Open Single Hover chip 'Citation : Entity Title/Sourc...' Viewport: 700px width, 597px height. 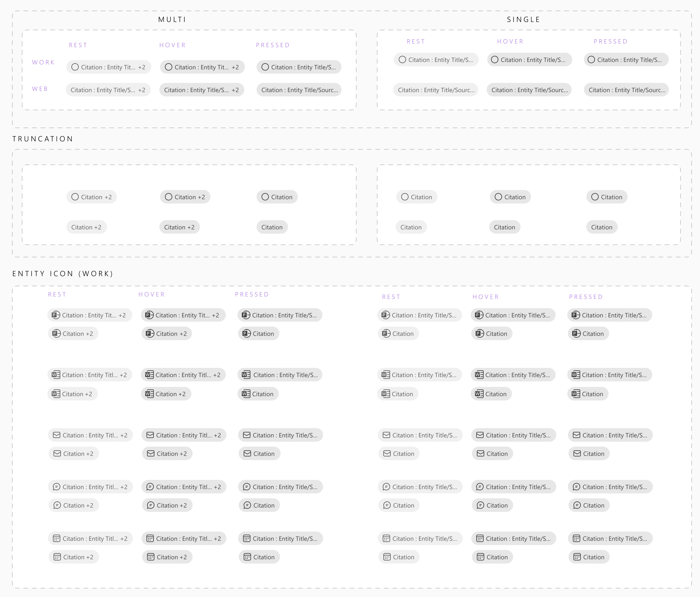click(529, 90)
